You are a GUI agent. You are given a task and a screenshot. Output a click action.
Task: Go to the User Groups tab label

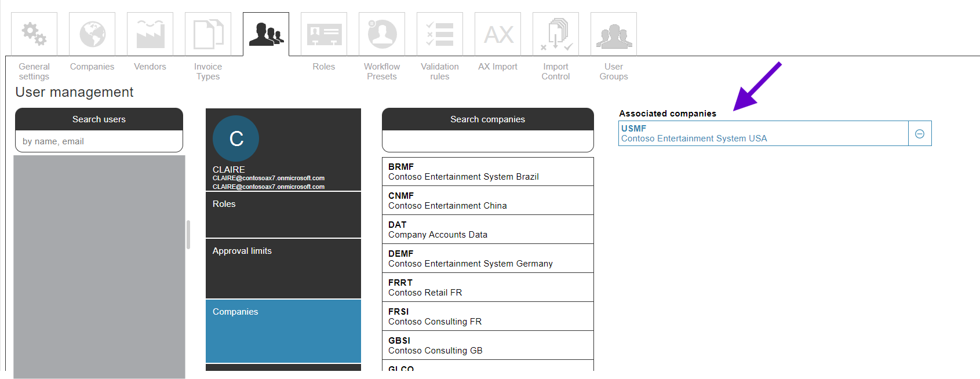coord(614,71)
